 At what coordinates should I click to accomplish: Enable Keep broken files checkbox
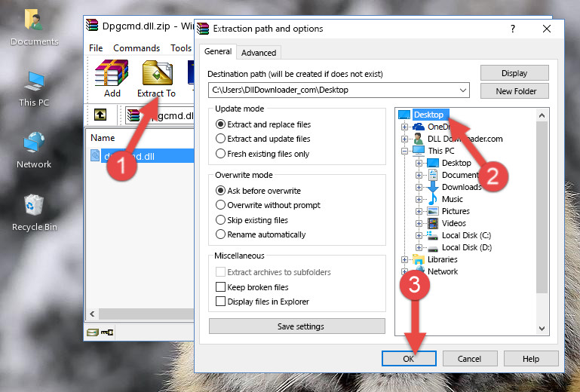220,287
